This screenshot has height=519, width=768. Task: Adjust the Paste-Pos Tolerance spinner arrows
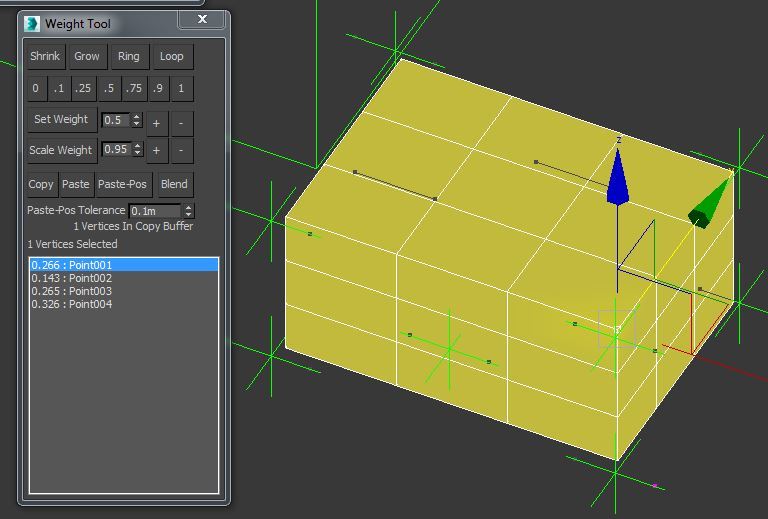[188, 211]
